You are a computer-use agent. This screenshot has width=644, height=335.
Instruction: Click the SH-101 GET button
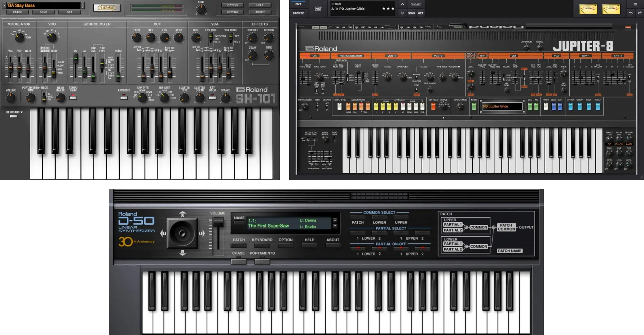tap(70, 12)
